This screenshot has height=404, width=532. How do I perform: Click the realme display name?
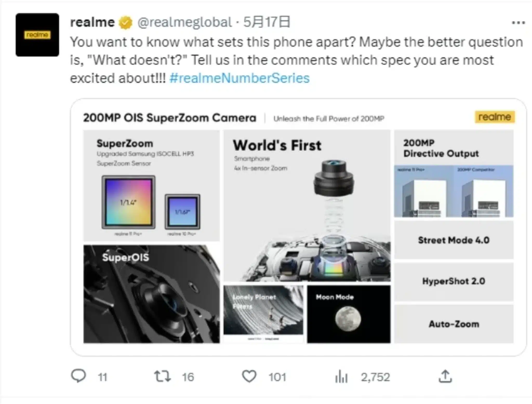[x=92, y=22]
